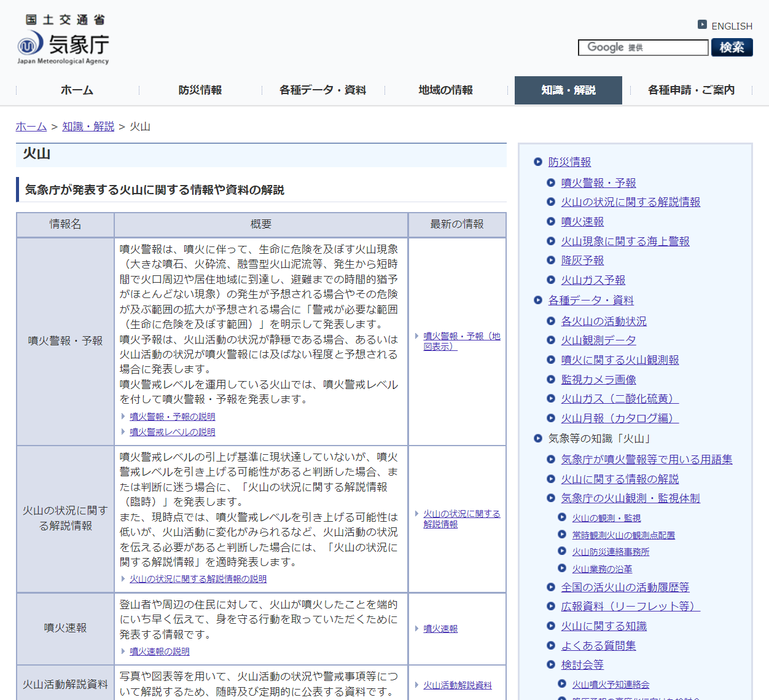Open sidebar link 火山月報（カタログ編）

pyautogui.click(x=620, y=419)
